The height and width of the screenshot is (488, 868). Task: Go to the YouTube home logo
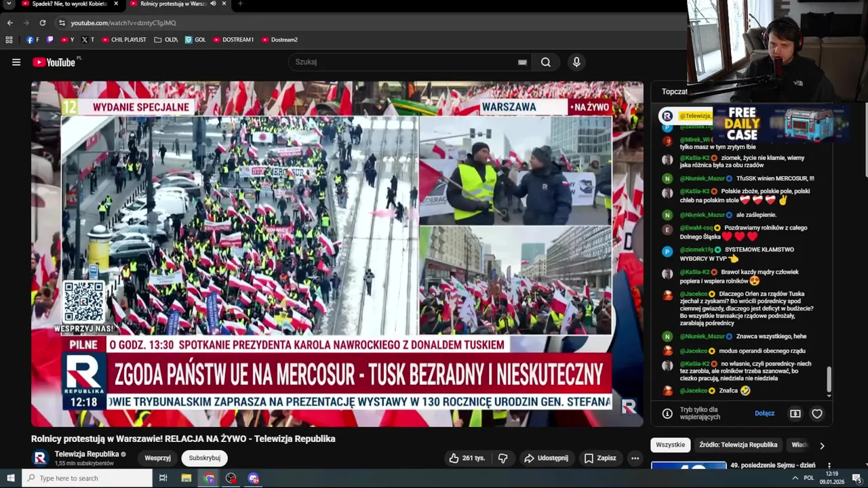pyautogui.click(x=54, y=62)
